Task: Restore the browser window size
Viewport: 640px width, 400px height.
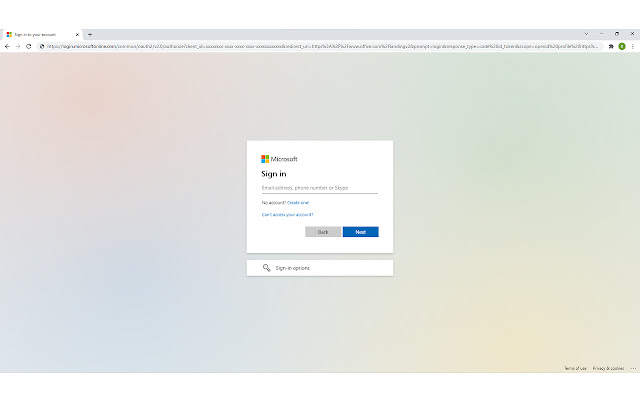Action: click(x=617, y=34)
